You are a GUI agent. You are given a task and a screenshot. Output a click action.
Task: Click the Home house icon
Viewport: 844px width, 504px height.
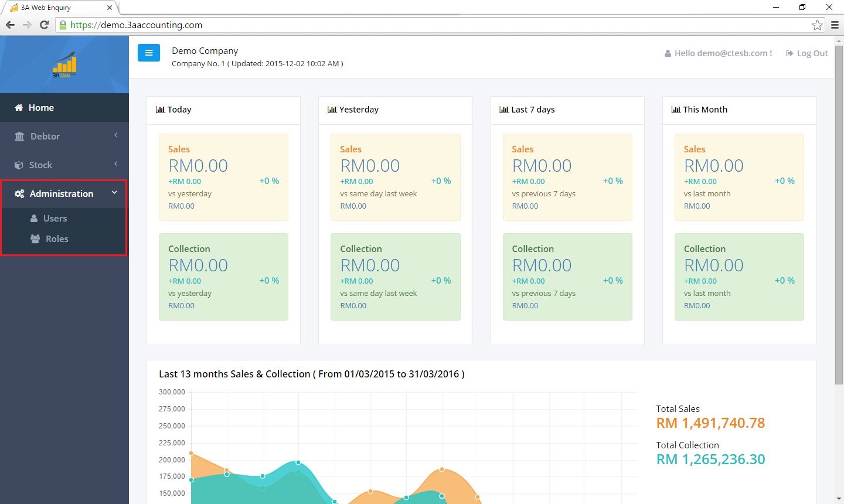19,108
